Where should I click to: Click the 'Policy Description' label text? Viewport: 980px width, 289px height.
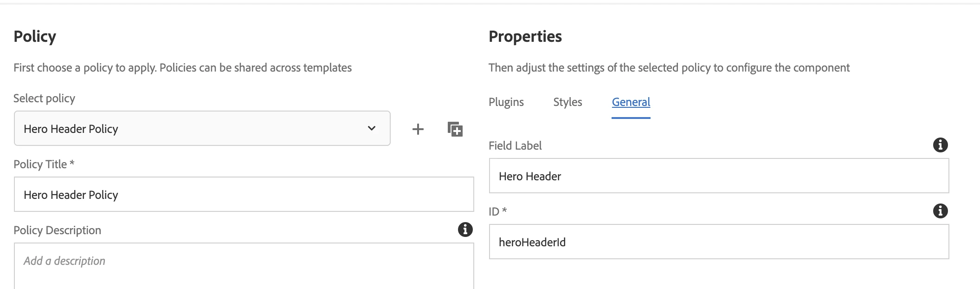pyautogui.click(x=58, y=230)
